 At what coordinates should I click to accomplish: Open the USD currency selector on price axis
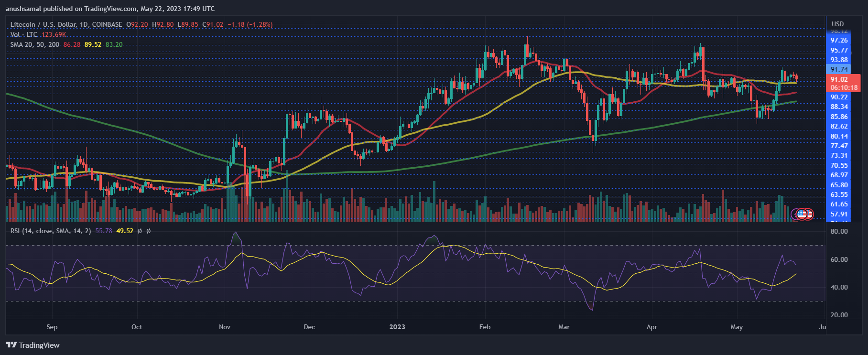click(837, 24)
